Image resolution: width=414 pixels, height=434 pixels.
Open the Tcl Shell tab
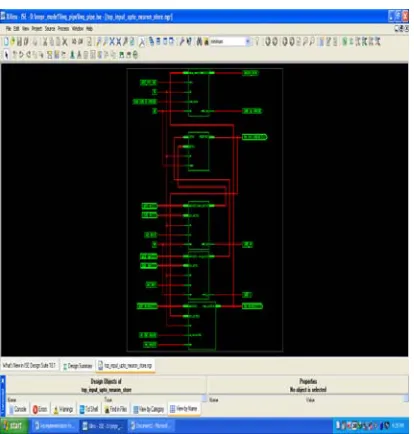click(x=89, y=409)
